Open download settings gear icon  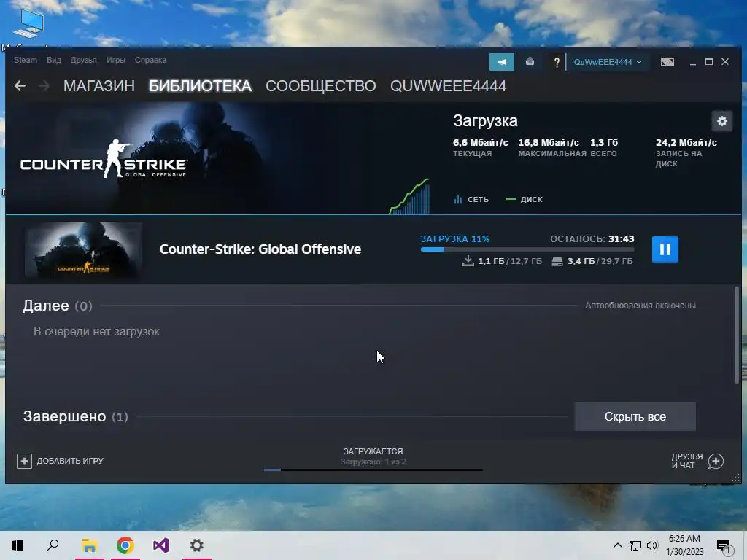721,121
